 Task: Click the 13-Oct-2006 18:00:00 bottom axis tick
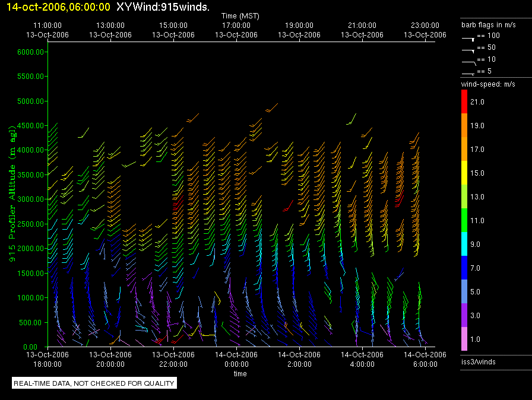[x=47, y=359]
